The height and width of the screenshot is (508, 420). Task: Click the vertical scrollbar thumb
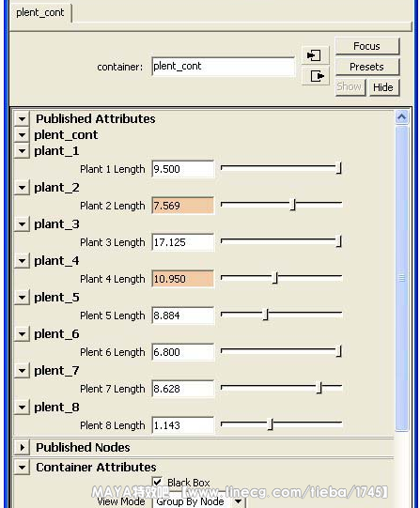pos(401,278)
